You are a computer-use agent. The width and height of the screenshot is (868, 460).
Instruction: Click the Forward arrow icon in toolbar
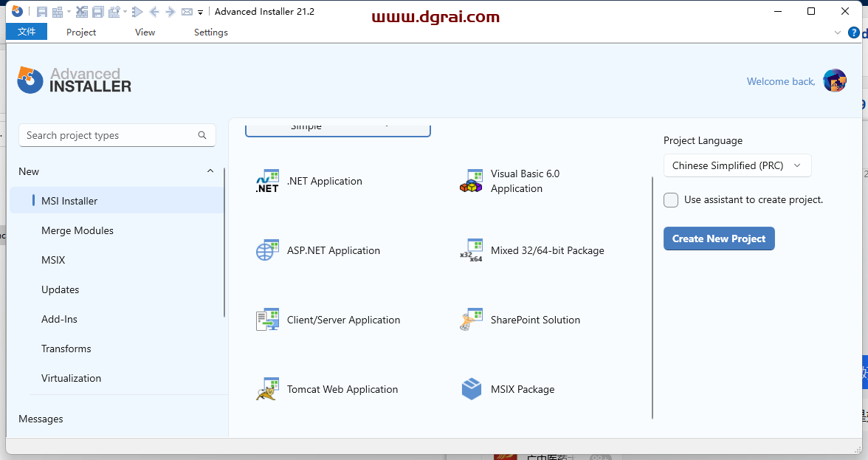click(170, 12)
